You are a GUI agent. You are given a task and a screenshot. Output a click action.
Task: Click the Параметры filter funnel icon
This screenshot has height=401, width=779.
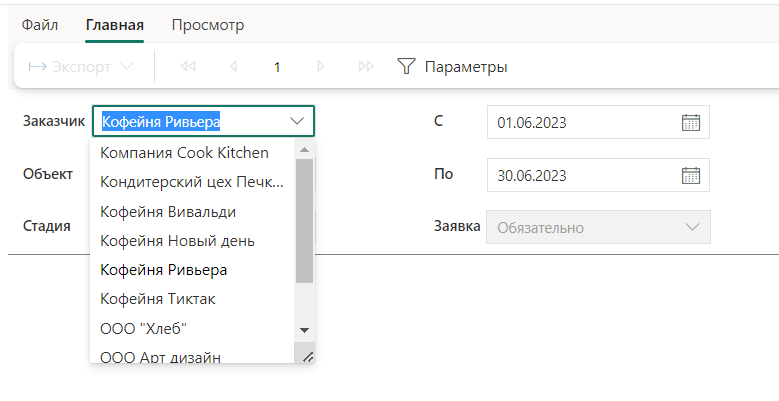406,66
